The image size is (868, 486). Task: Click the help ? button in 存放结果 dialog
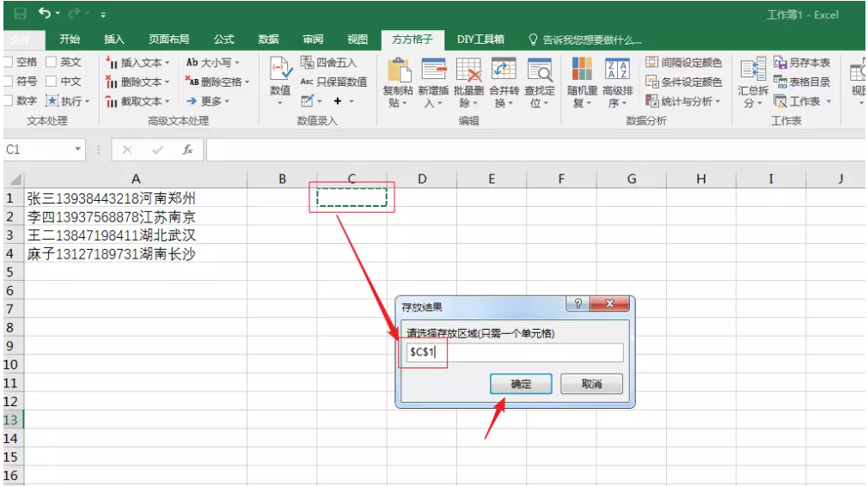pyautogui.click(x=578, y=304)
